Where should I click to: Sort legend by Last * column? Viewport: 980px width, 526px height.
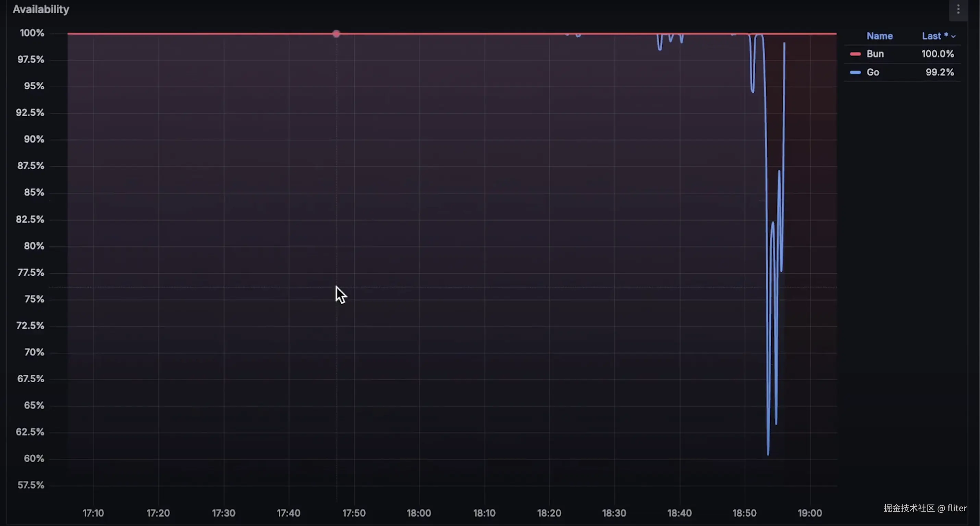pos(934,36)
